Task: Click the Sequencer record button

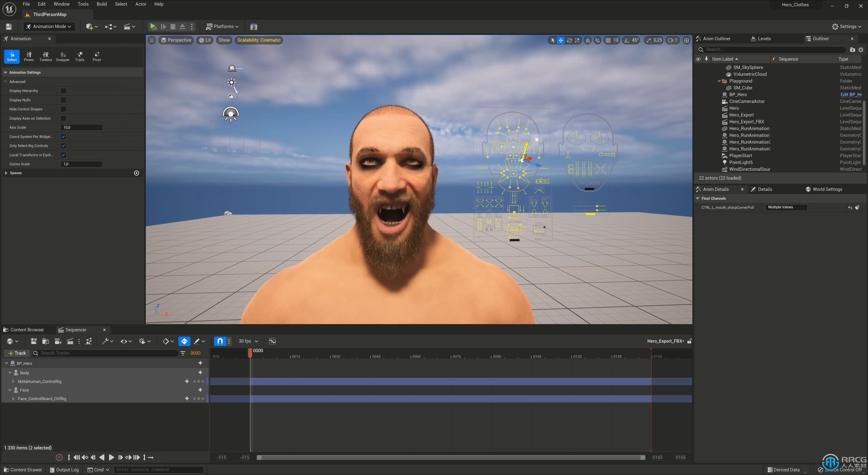Action: (59, 457)
